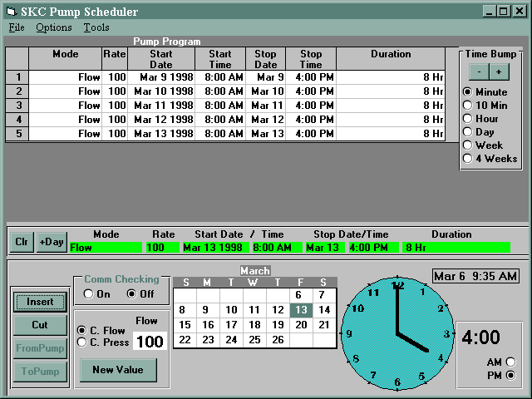
Task: Select row 1 header in Pump Program
Action: coord(17,77)
